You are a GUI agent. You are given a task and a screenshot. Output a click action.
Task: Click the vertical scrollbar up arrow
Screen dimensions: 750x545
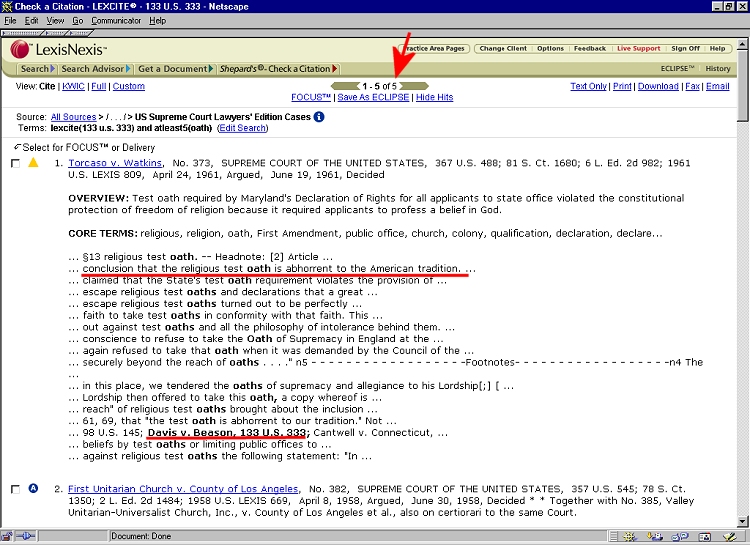(742, 44)
